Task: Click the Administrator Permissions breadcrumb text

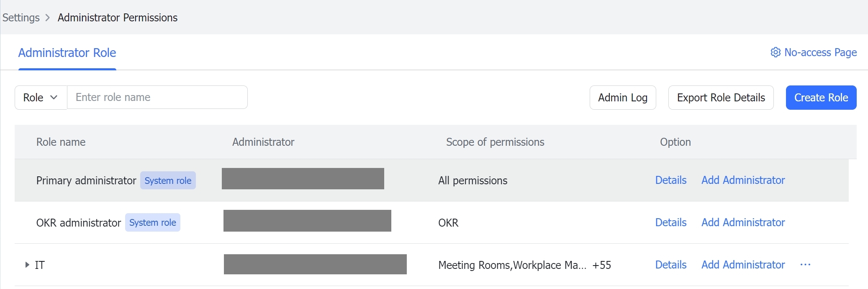Action: click(x=118, y=18)
